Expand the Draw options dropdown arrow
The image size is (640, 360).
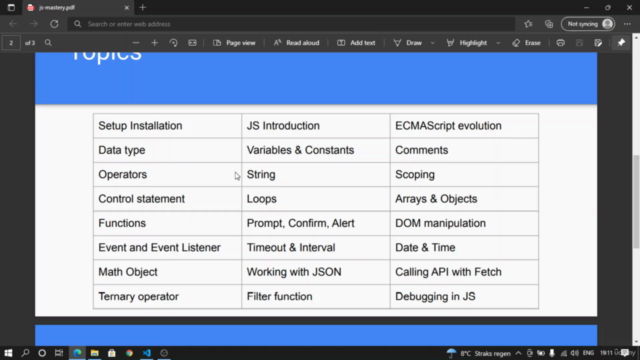pos(433,43)
